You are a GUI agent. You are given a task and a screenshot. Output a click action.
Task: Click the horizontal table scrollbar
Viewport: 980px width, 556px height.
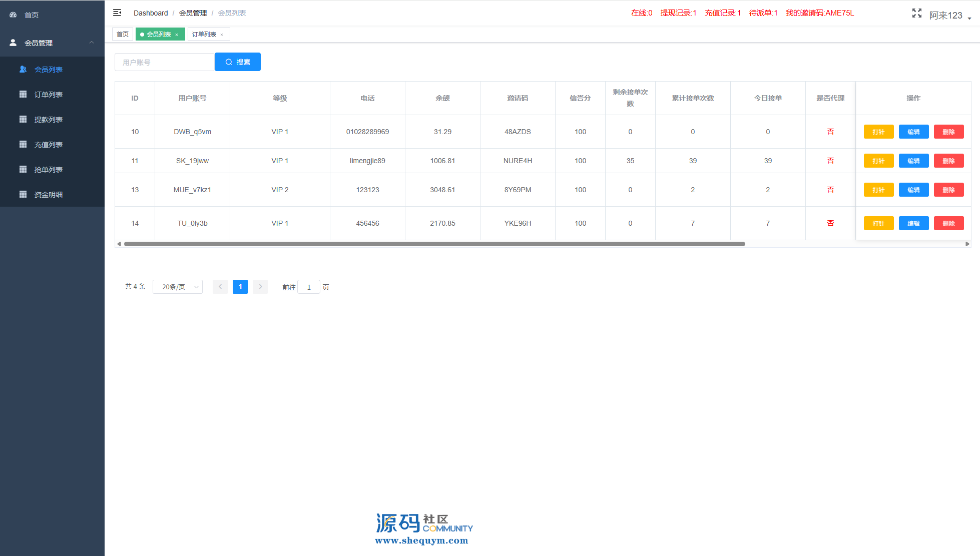pyautogui.click(x=434, y=244)
